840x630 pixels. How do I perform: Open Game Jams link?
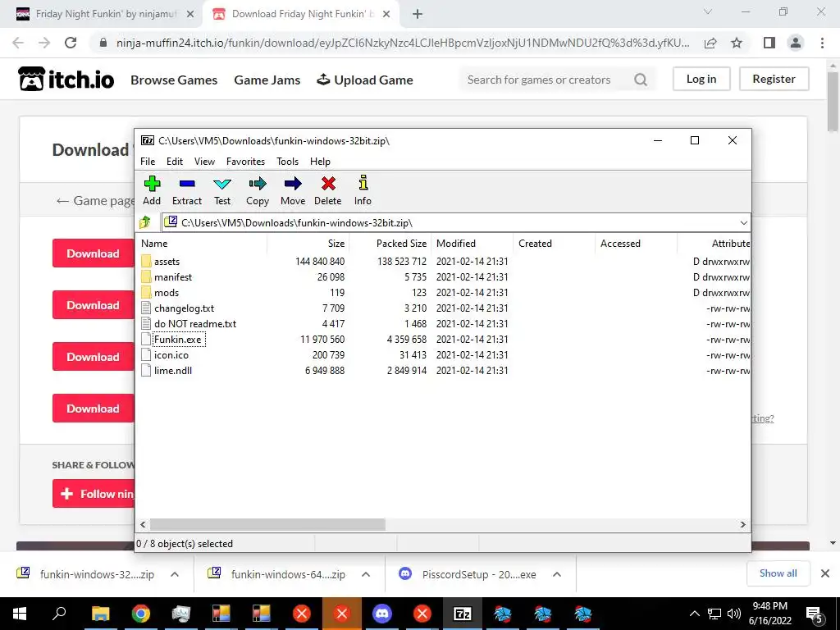click(x=267, y=80)
